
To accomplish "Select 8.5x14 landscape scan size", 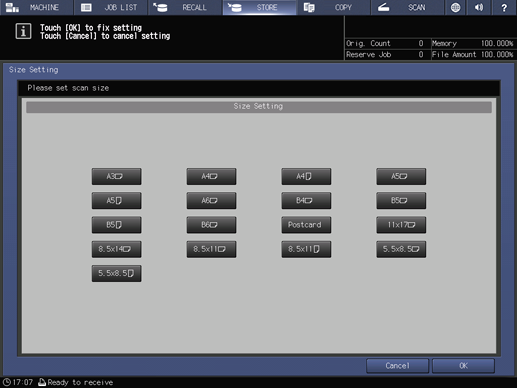I will pyautogui.click(x=116, y=249).
